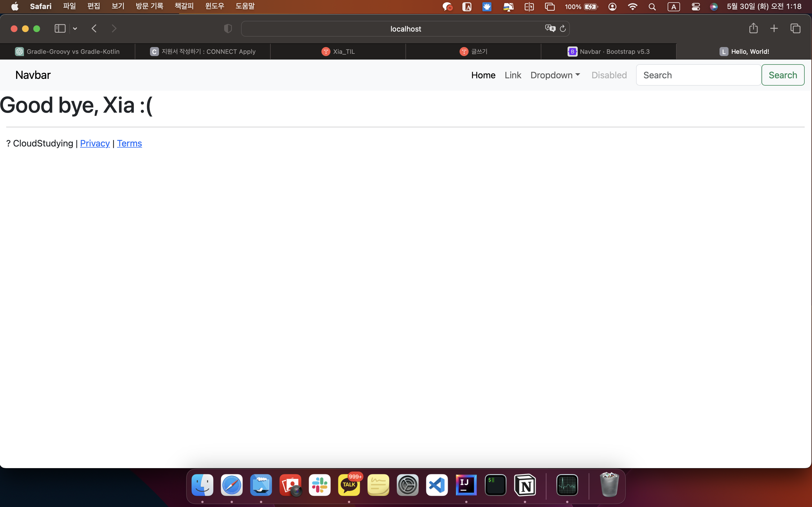Click the Terms footer link
Image resolution: width=812 pixels, height=507 pixels.
click(129, 144)
